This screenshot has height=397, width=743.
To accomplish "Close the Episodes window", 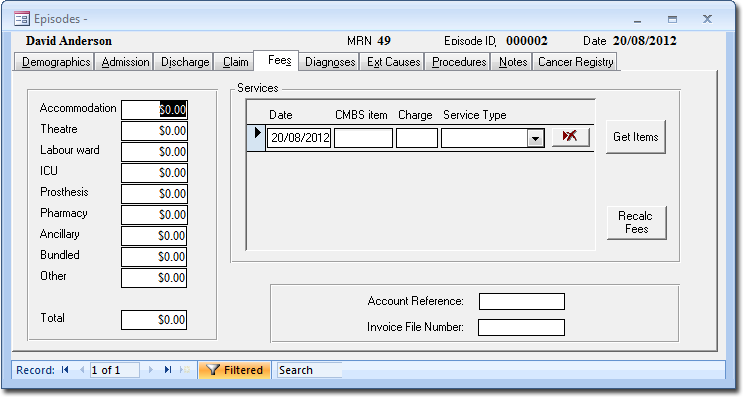I will pos(707,19).
